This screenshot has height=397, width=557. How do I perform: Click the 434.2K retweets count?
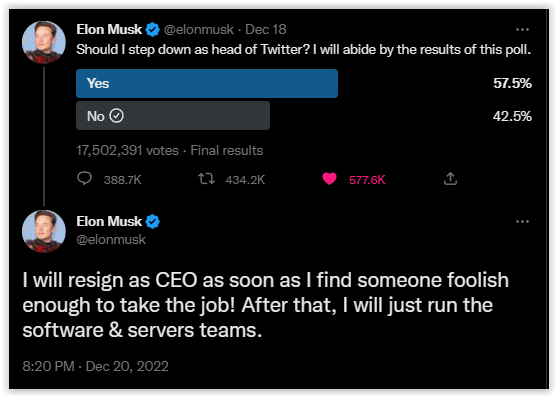tap(245, 180)
